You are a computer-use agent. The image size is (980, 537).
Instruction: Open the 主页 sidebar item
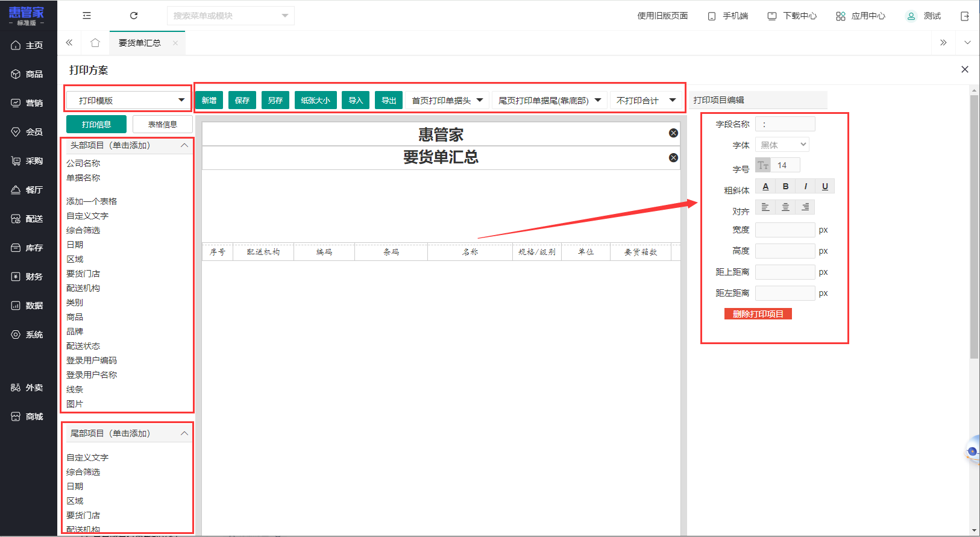point(28,45)
